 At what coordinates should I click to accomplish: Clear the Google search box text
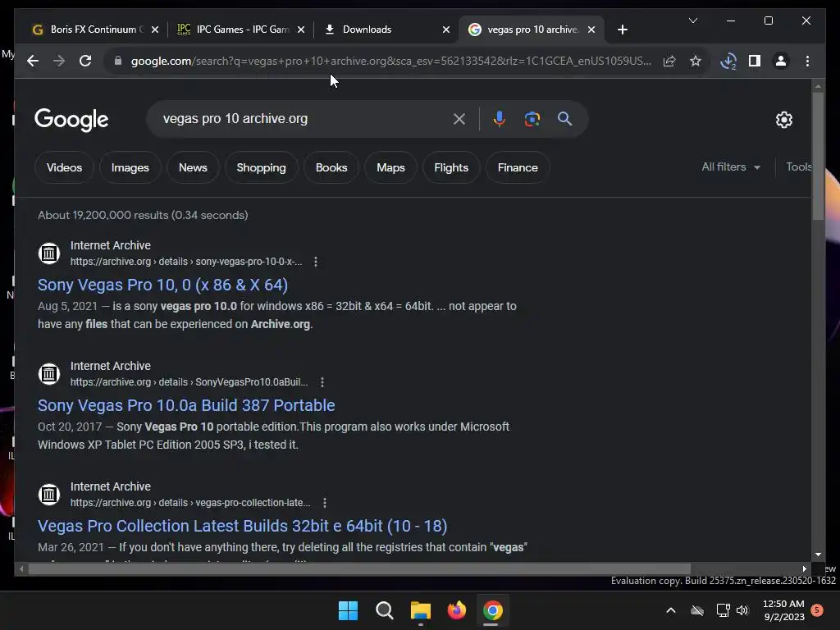click(459, 119)
